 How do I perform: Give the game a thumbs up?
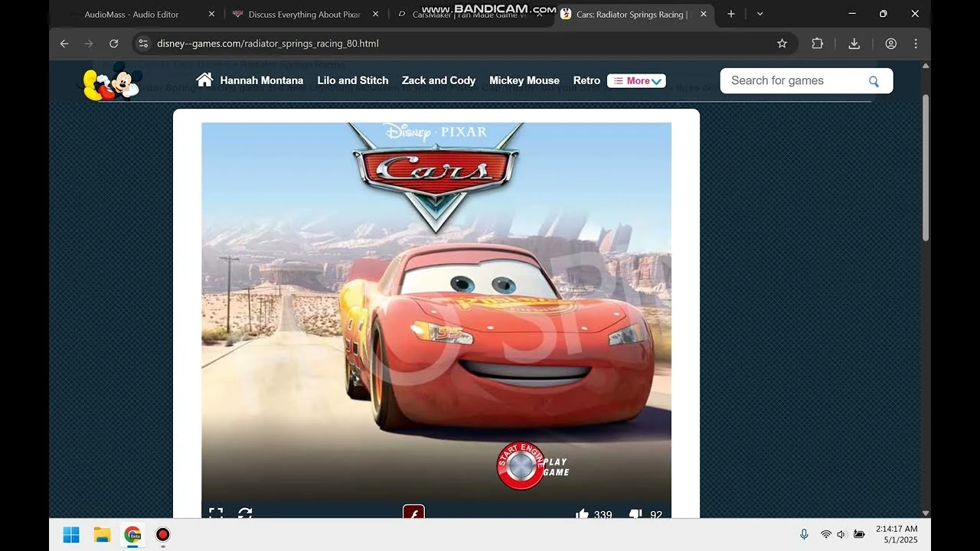pyautogui.click(x=582, y=514)
